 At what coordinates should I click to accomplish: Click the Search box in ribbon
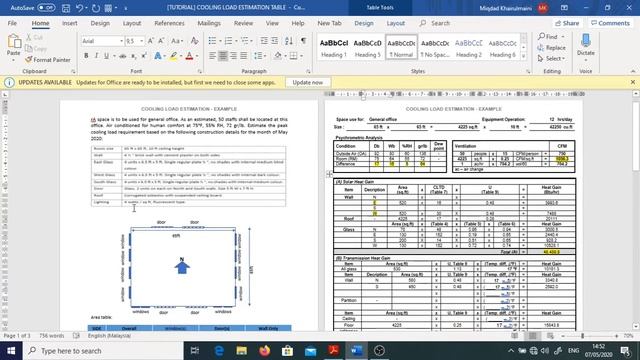(x=440, y=23)
